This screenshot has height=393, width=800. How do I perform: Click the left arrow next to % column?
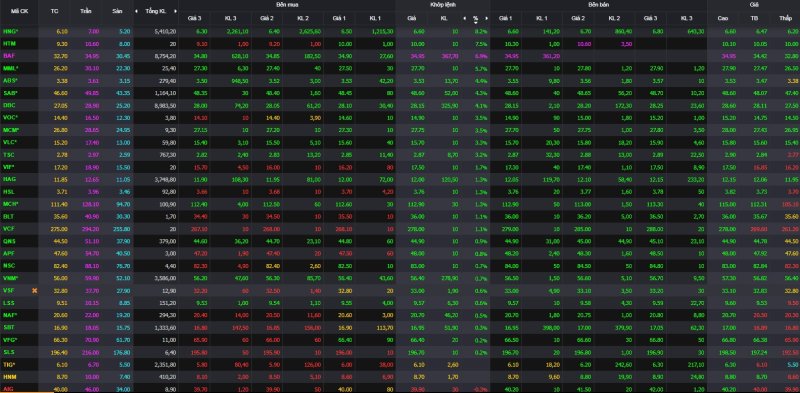(x=464, y=18)
